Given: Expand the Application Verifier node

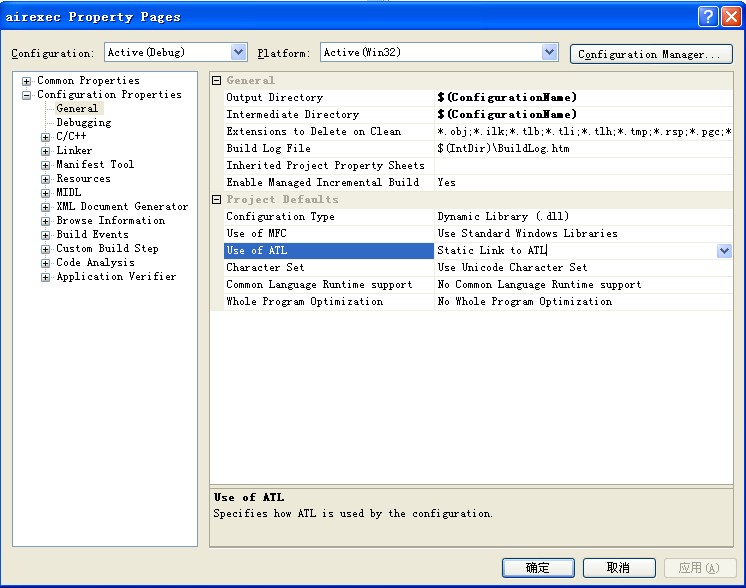Looking at the screenshot, I should pyautogui.click(x=46, y=277).
